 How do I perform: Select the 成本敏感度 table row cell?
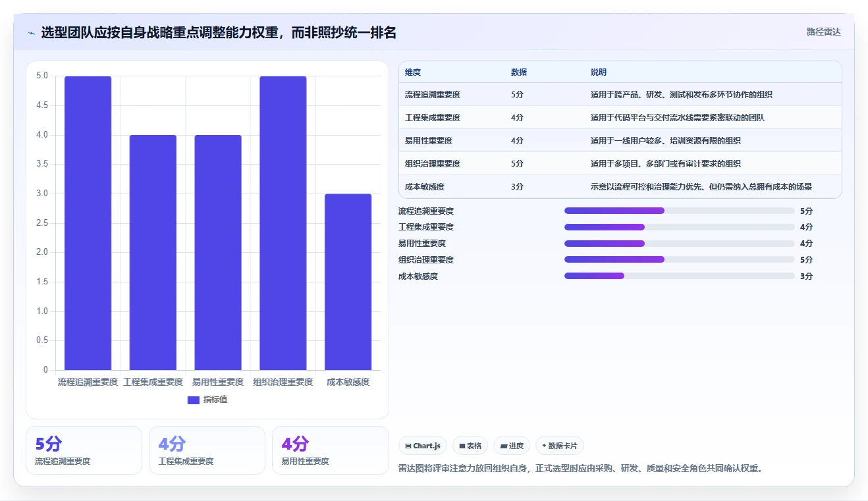click(425, 187)
